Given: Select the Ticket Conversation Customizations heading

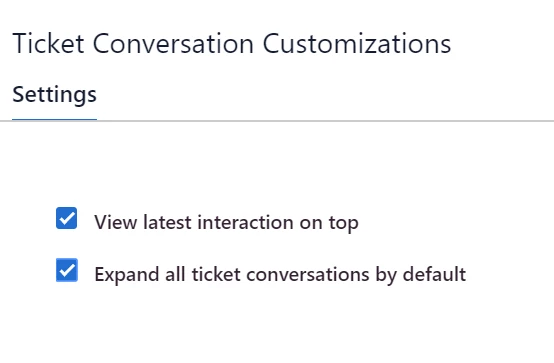Looking at the screenshot, I should [232, 44].
